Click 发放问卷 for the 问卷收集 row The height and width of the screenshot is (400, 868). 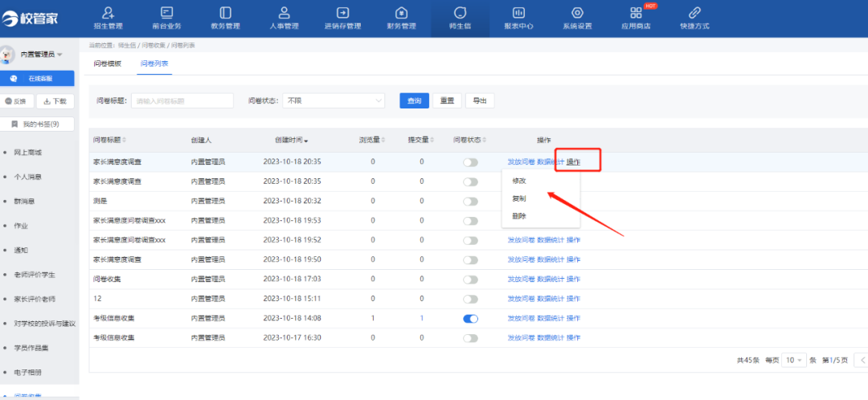[x=521, y=279]
